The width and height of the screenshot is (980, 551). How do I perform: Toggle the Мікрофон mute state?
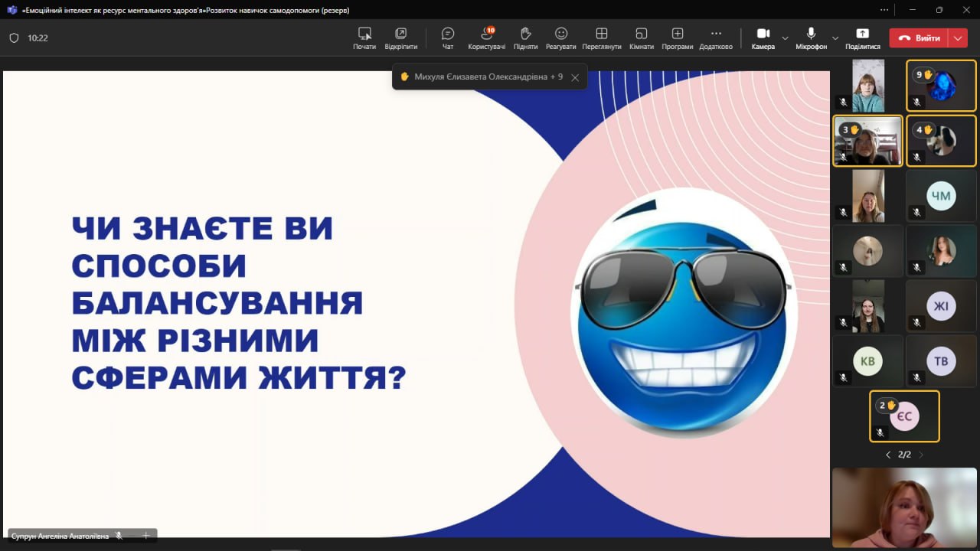pyautogui.click(x=811, y=38)
